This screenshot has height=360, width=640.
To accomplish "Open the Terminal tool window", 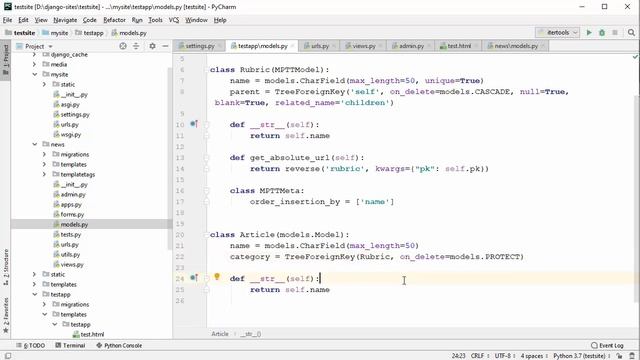I will click(x=70, y=345).
